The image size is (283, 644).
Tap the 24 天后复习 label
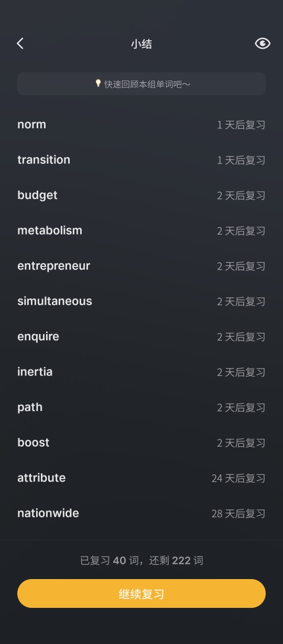(x=238, y=478)
